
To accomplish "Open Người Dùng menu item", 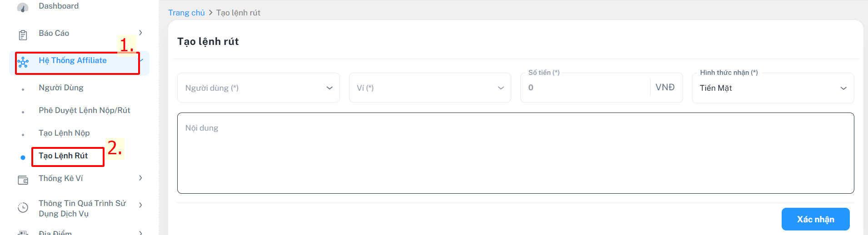I will click(61, 88).
